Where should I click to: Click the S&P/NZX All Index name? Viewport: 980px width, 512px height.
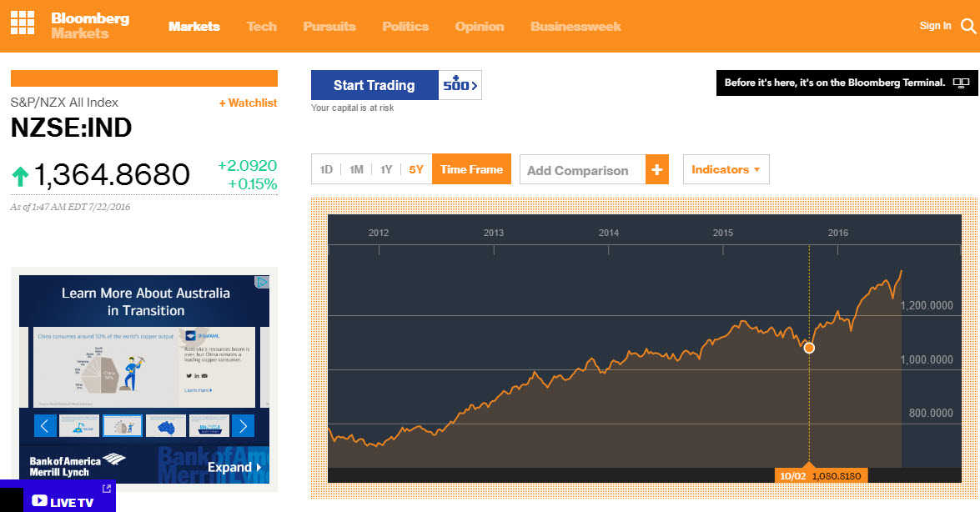(64, 103)
